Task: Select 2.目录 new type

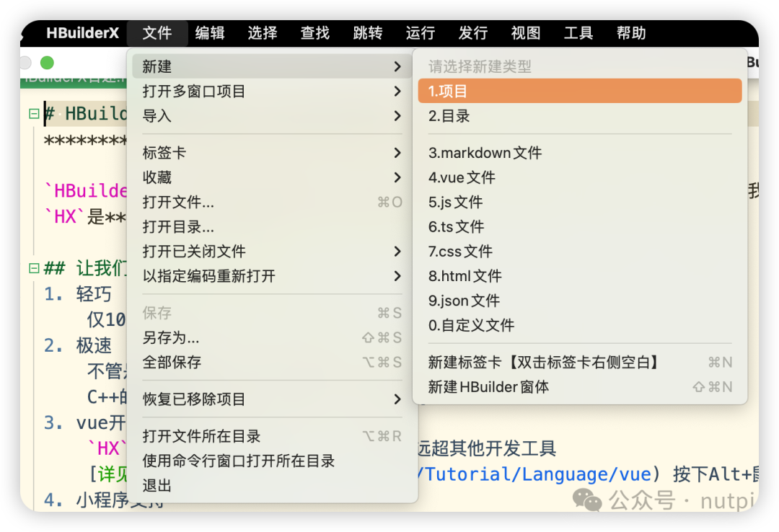Action: coord(580,116)
